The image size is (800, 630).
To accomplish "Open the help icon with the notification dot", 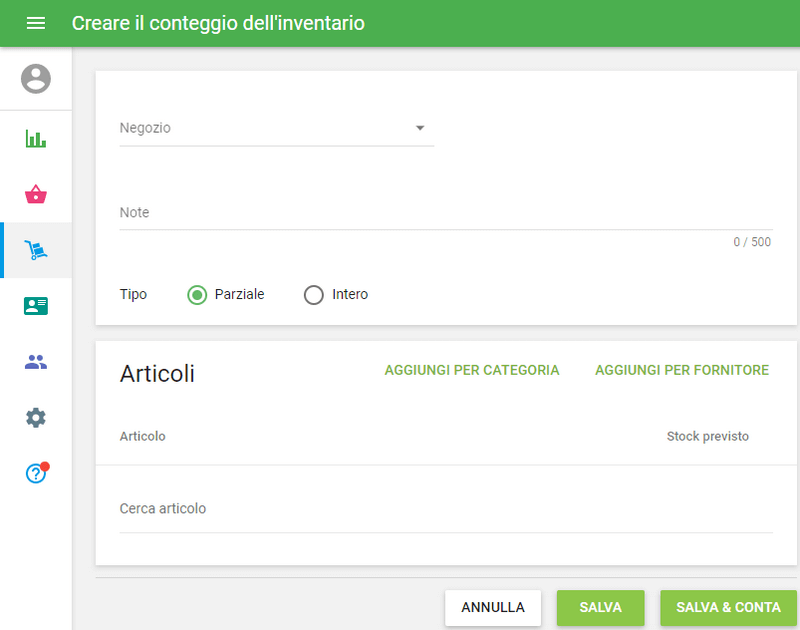I will 36,473.
